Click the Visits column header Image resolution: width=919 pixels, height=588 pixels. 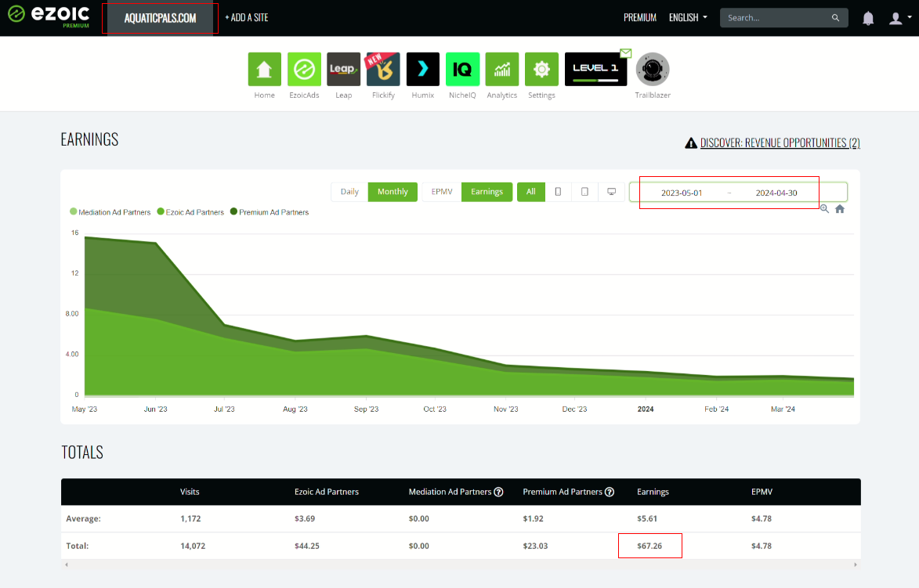(x=190, y=492)
